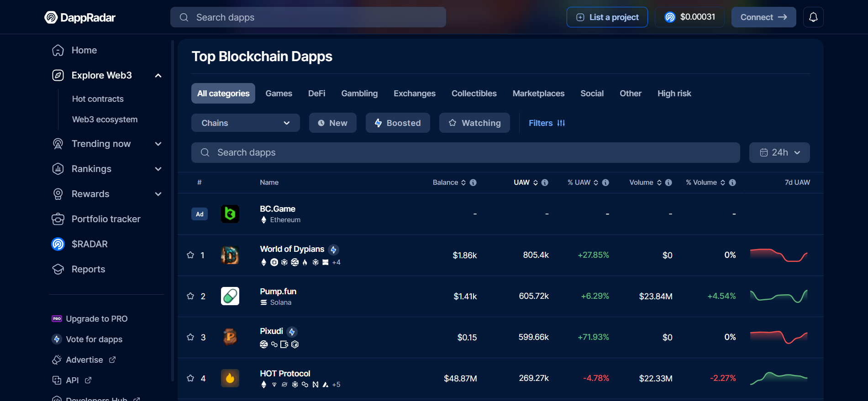
Task: Click the $RADAR token sidebar icon
Action: pyautogui.click(x=58, y=244)
